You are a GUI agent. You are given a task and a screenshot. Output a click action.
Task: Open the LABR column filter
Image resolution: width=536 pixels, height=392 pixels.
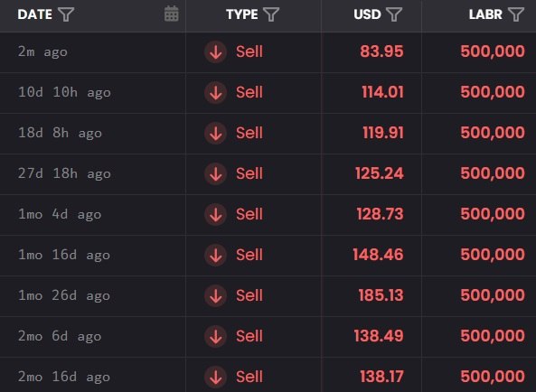(516, 14)
